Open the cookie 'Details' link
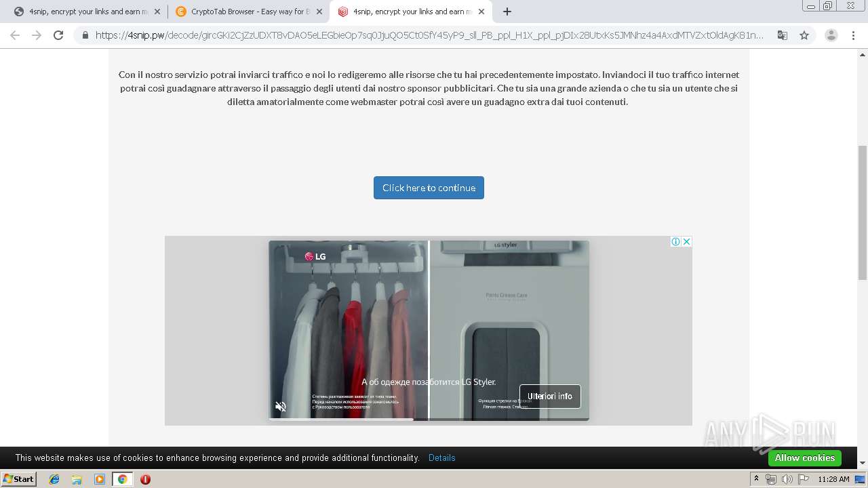Screen dimensions: 868x488 441,458
